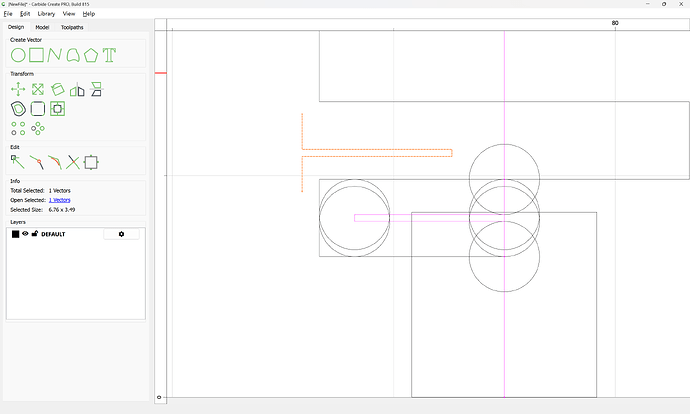Apply the Offset Vector tool
Image resolution: width=690 pixels, height=414 pixels.
click(x=18, y=109)
